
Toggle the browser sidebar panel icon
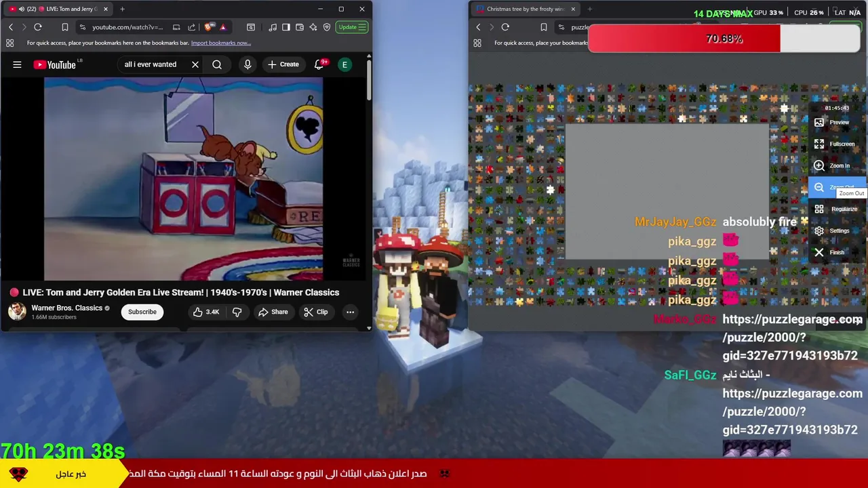285,27
